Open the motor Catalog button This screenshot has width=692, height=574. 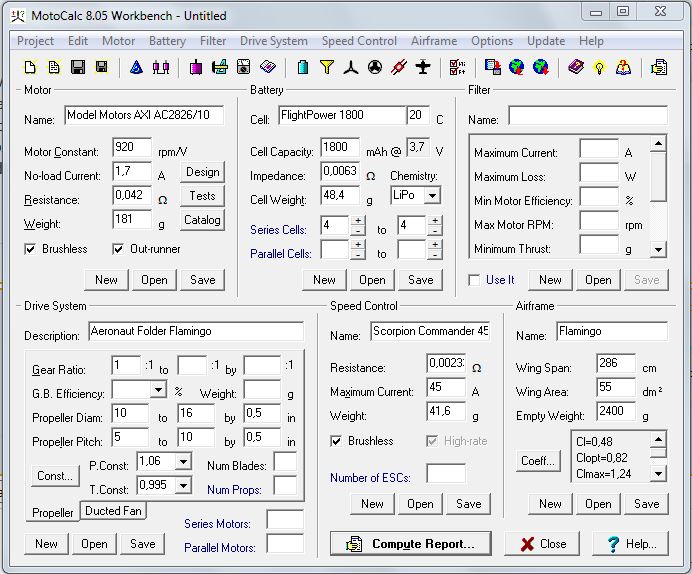(x=202, y=220)
